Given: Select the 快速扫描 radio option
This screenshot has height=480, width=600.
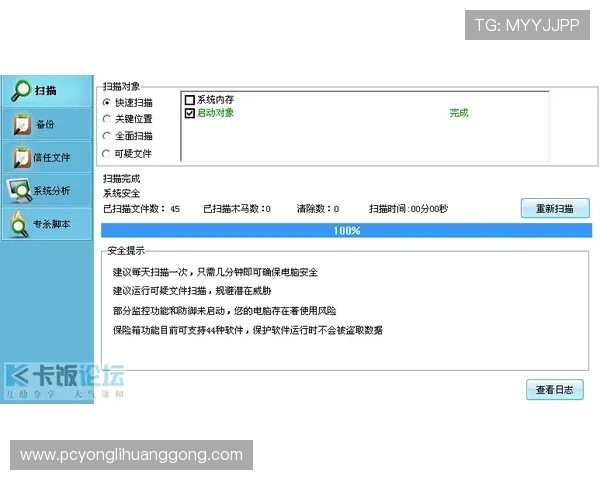Looking at the screenshot, I should 107,103.
